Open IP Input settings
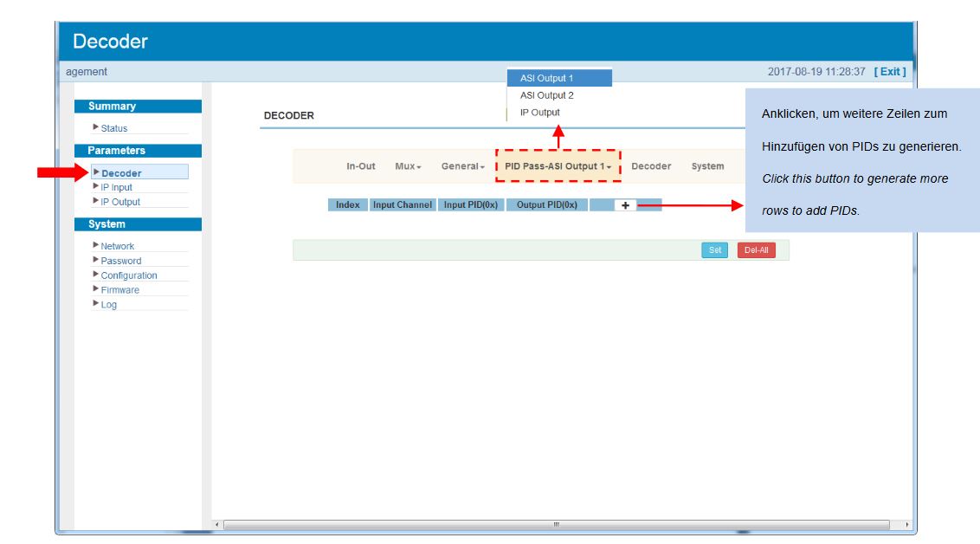 coord(116,187)
